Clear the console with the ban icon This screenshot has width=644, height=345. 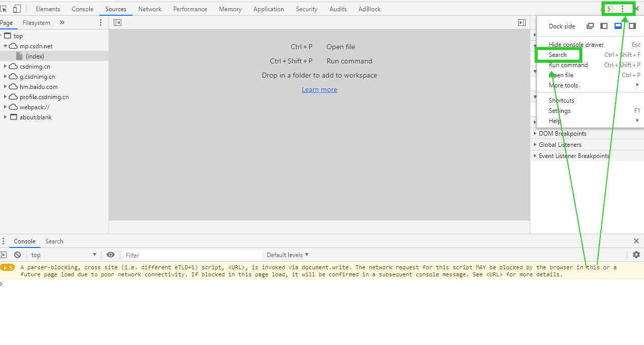point(18,255)
